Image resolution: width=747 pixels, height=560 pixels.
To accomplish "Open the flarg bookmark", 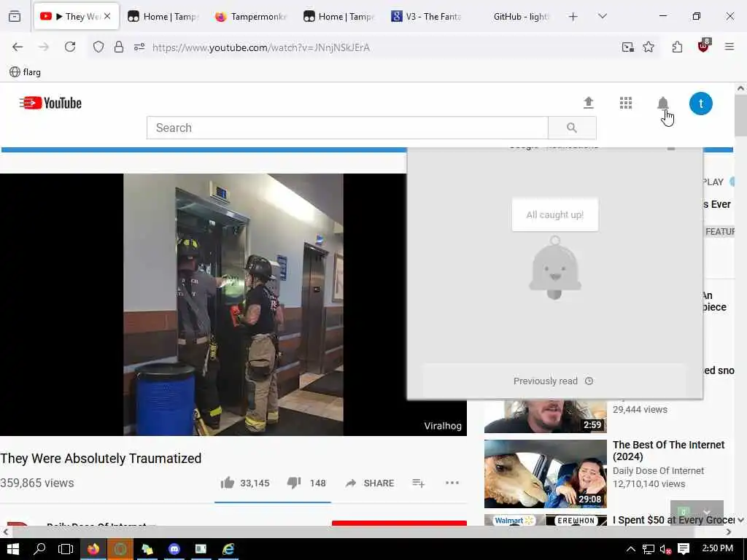I will tap(26, 72).
